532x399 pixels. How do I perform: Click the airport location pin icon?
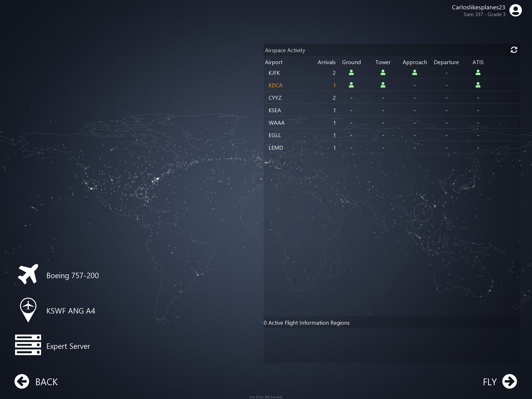(28, 309)
